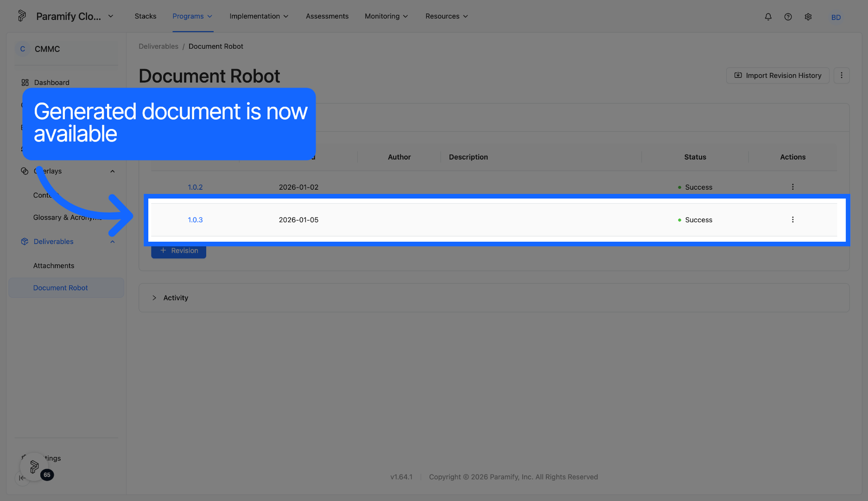Click the CMMC program C badge

click(22, 49)
